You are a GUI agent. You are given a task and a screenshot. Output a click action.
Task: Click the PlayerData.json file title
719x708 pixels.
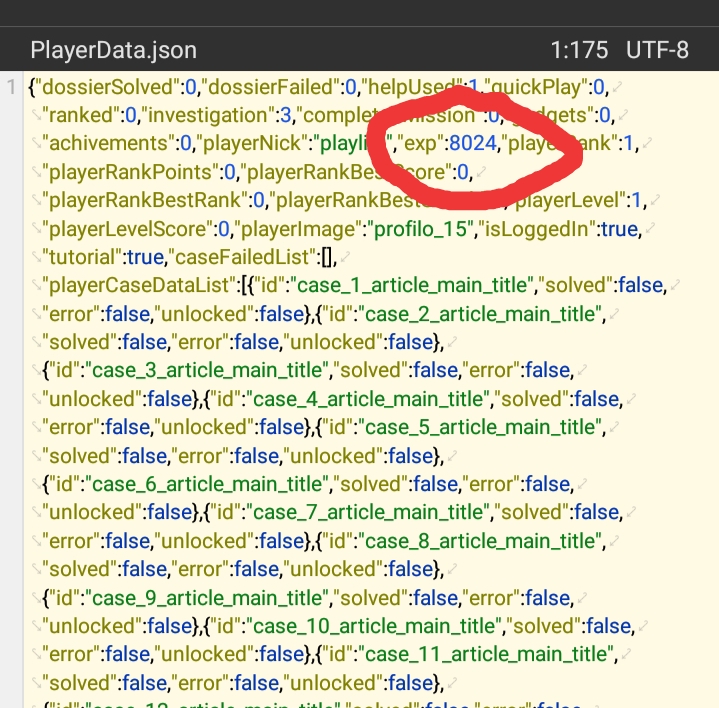[x=113, y=50]
